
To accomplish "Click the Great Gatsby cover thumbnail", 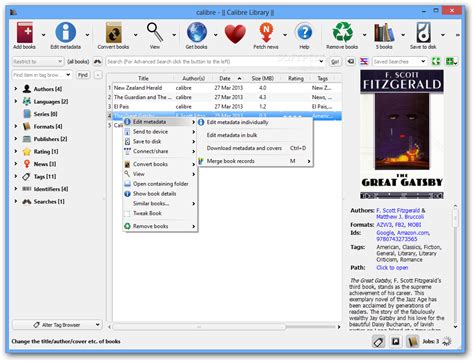I will click(402, 135).
